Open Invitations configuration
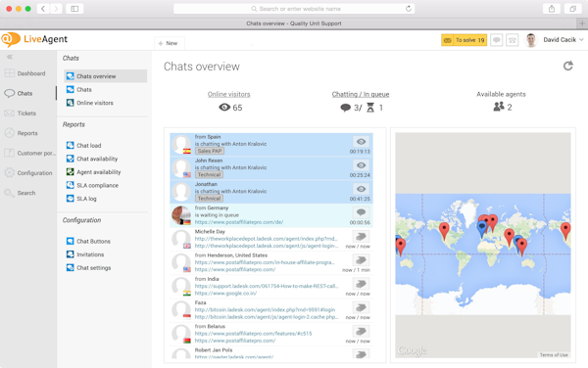Screen dimensions: 588x368 tap(85, 254)
